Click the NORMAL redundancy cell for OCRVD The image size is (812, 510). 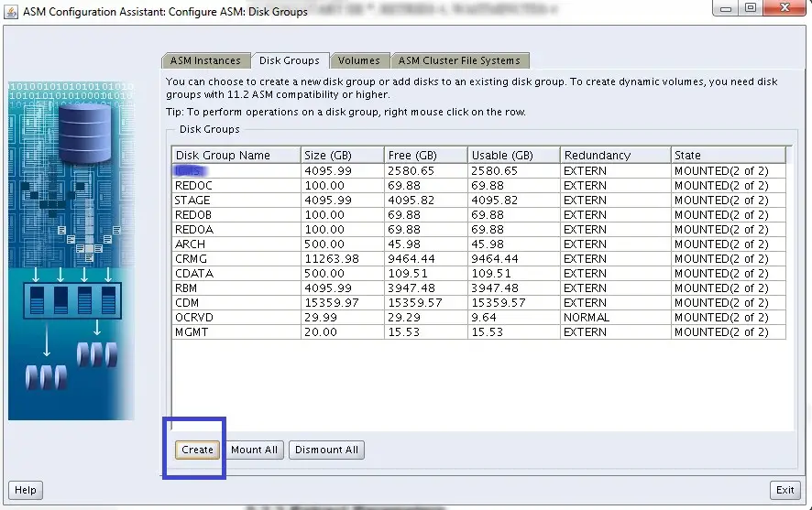[x=615, y=317]
